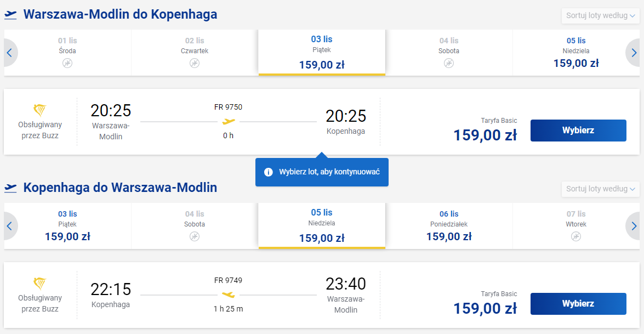Click previous dates arrow for return flight
The image size is (644, 334).
point(9,226)
